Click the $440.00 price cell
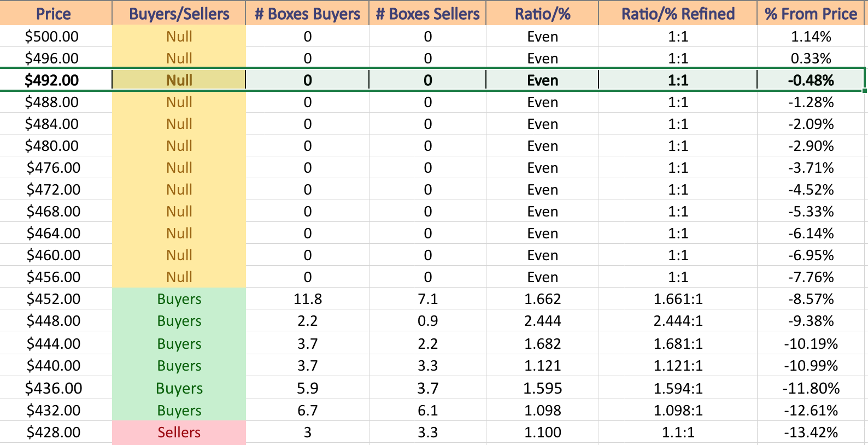Image resolution: width=868 pixels, height=445 pixels. [56, 365]
